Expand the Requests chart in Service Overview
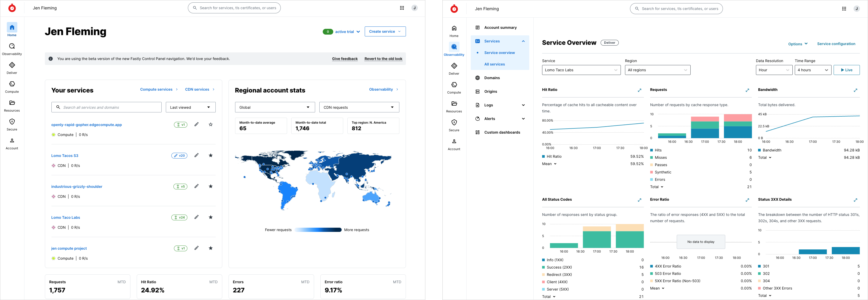 tap(747, 90)
